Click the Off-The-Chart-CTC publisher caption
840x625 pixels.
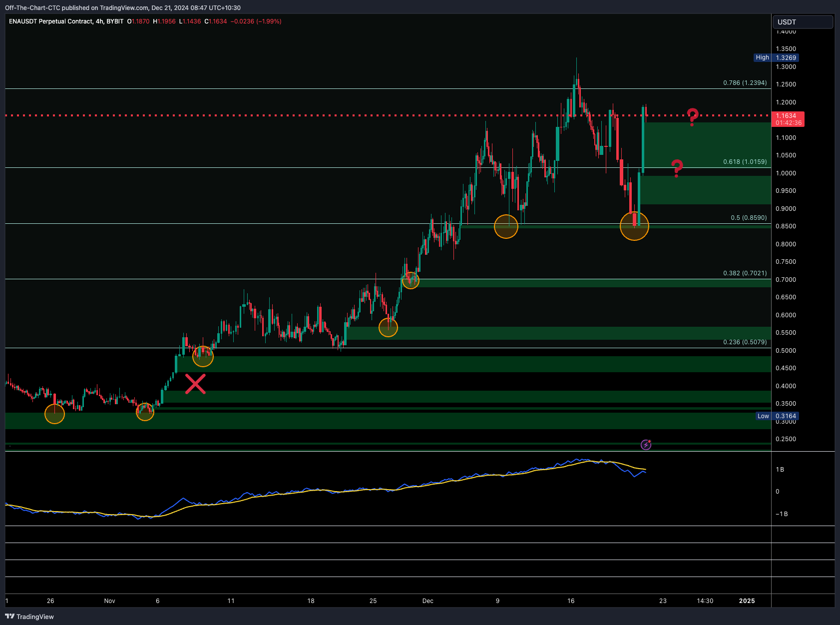tap(122, 8)
